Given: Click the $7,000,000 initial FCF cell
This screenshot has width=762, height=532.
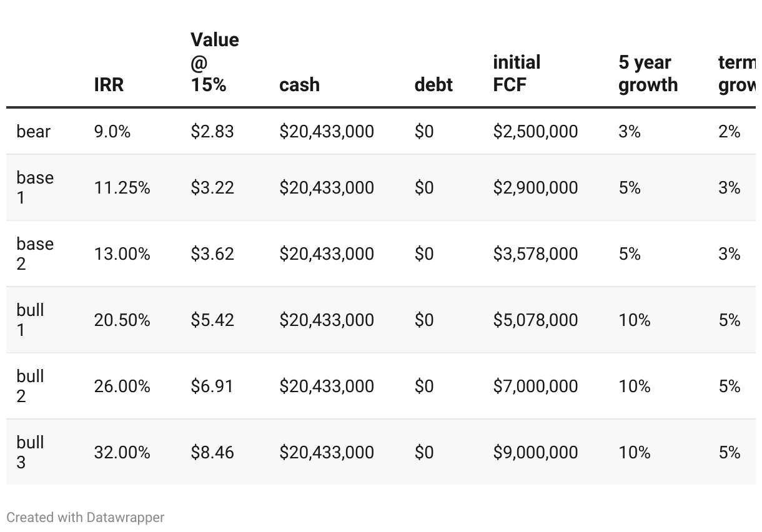Looking at the screenshot, I should [535, 386].
